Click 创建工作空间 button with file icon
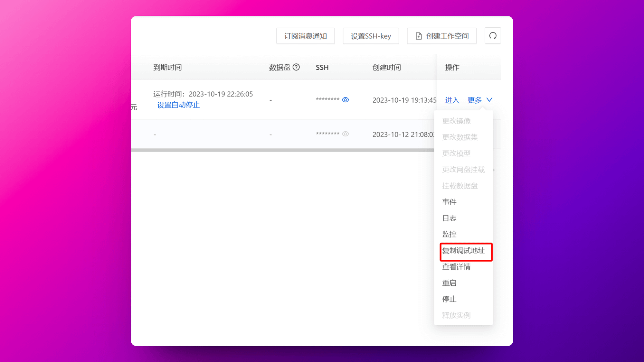The width and height of the screenshot is (644, 362). [441, 36]
